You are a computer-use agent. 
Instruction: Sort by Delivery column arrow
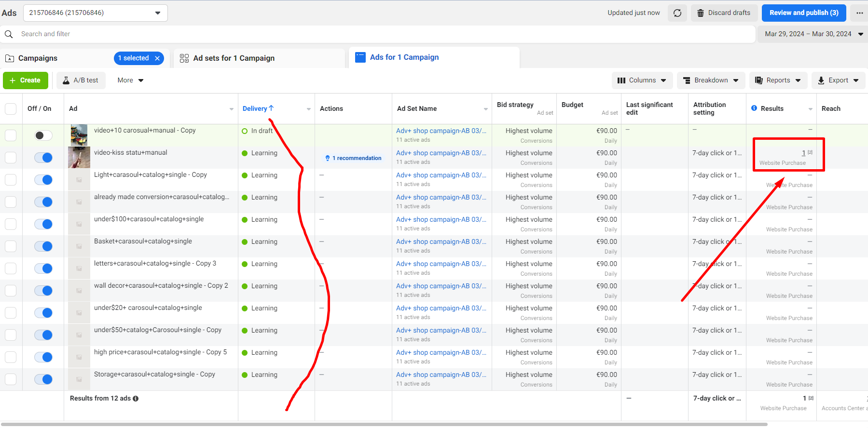[271, 108]
